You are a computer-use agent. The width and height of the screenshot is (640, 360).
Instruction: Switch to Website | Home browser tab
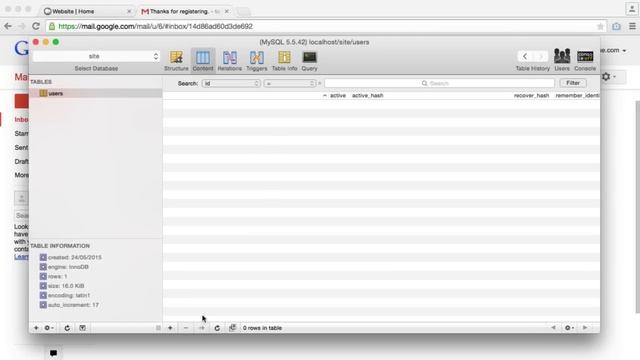[x=88, y=11]
